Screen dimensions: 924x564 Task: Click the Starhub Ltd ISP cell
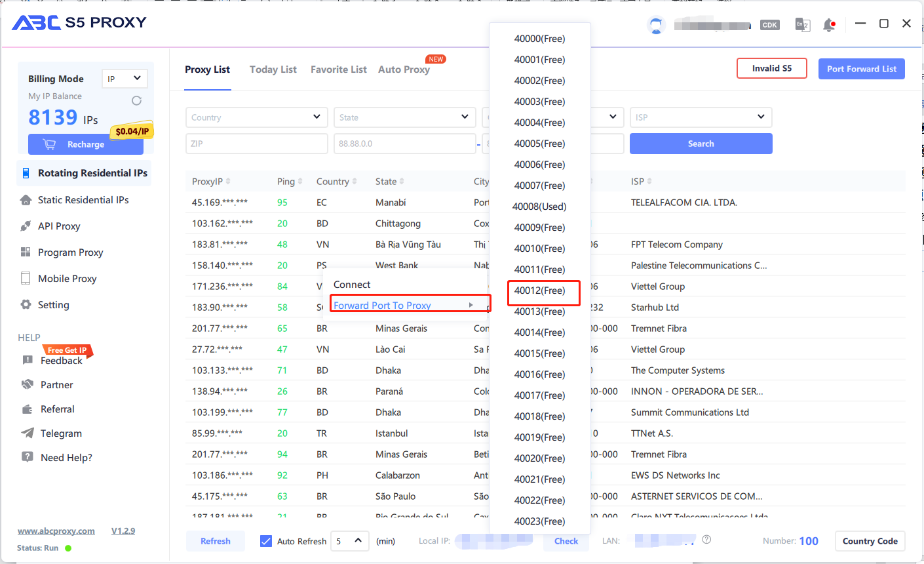(x=655, y=308)
